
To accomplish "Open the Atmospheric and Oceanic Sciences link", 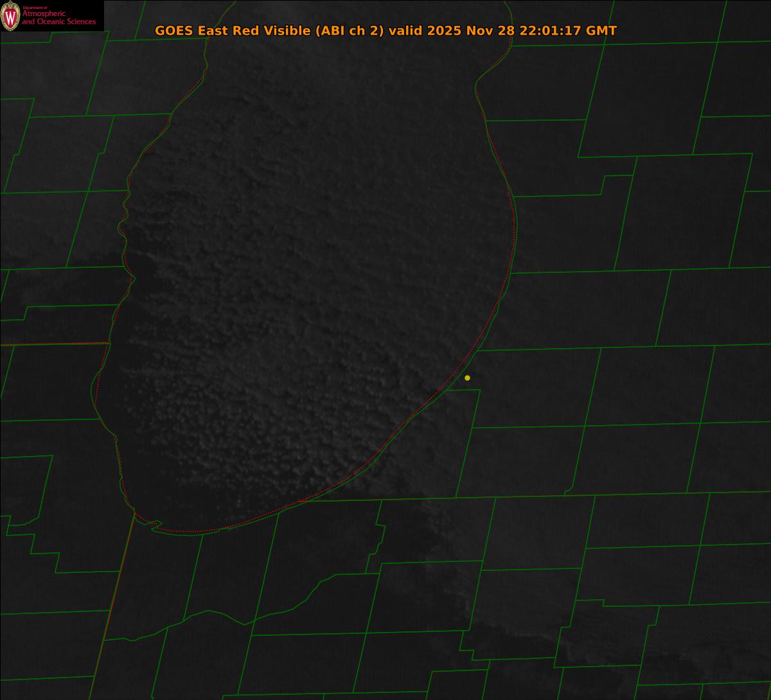I will point(58,19).
